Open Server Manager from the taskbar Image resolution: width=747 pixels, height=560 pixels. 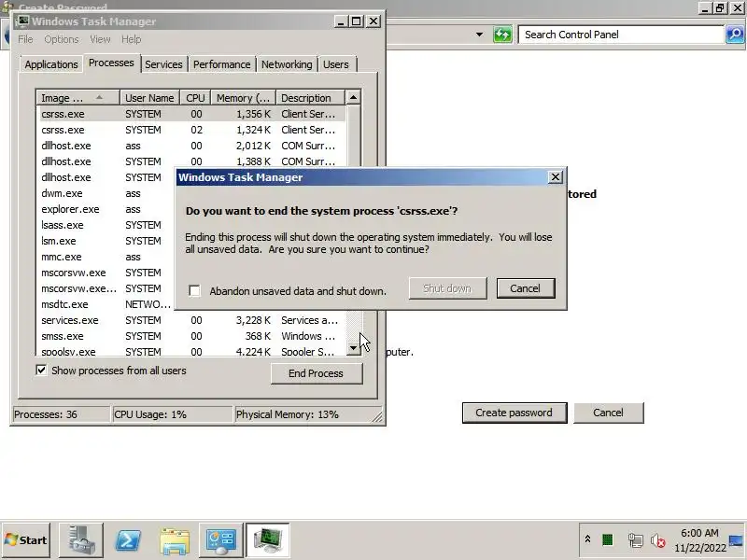tap(80, 540)
